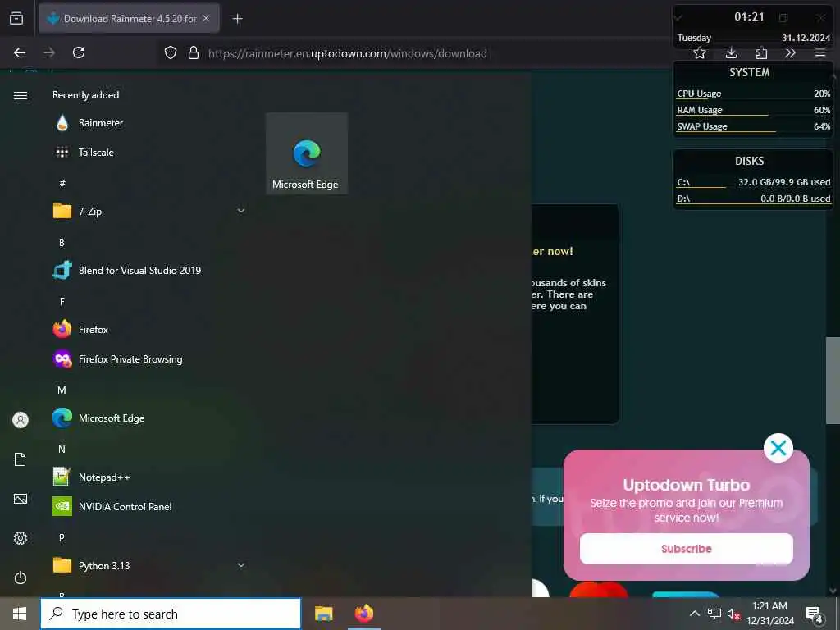Open the Firefox application menu
Image resolution: width=840 pixels, height=630 pixels.
(820, 53)
